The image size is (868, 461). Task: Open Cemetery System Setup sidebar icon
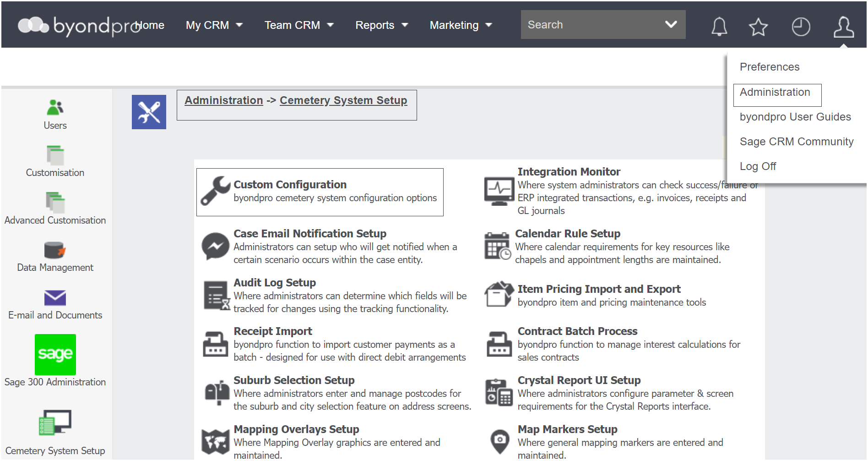tap(55, 422)
